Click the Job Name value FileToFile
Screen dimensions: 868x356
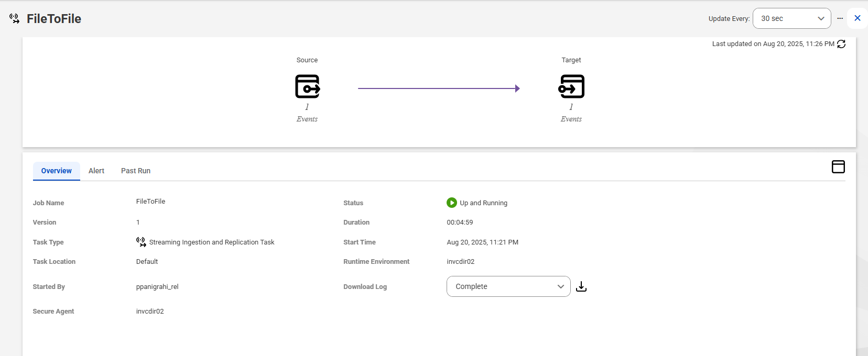[x=150, y=202]
